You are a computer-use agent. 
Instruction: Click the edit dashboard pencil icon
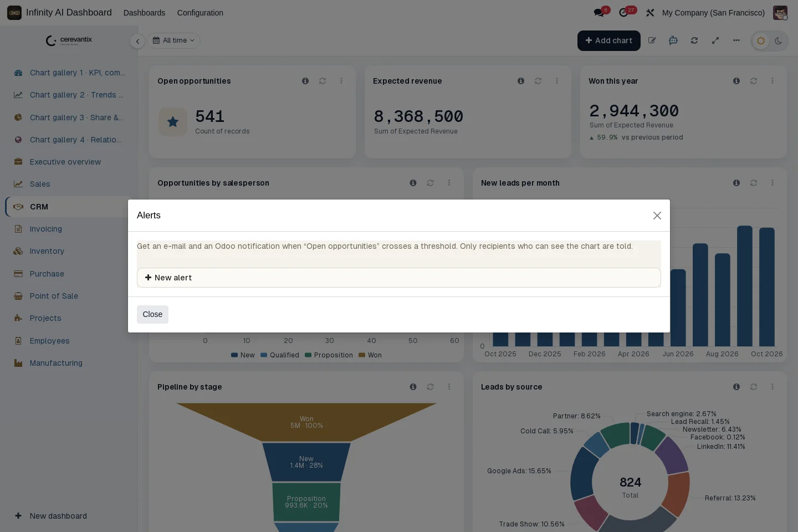652,40
